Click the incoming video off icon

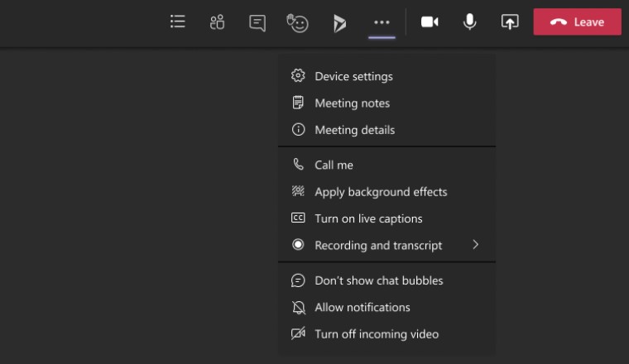[x=298, y=333]
